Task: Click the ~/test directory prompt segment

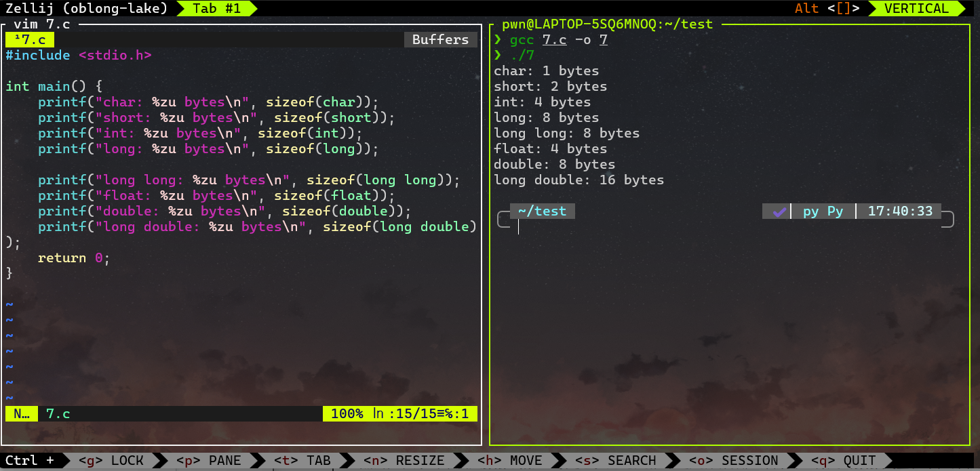Action: pos(542,211)
